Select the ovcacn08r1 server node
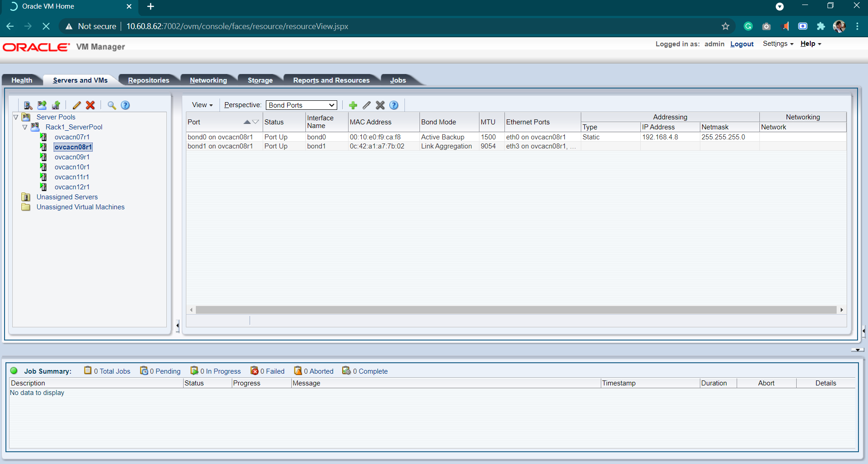The image size is (868, 464). pos(73,147)
